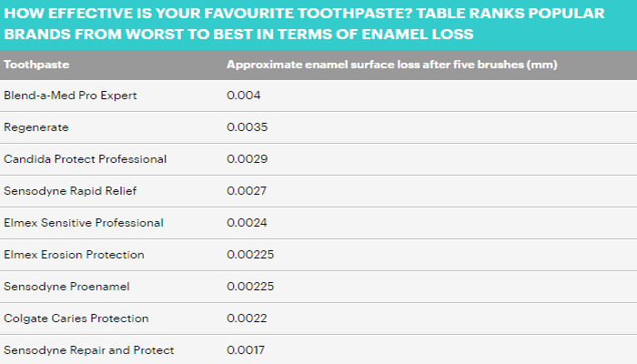Image resolution: width=637 pixels, height=364 pixels.
Task: Click the Approximate enamel surface loss column header
Action: pos(391,66)
